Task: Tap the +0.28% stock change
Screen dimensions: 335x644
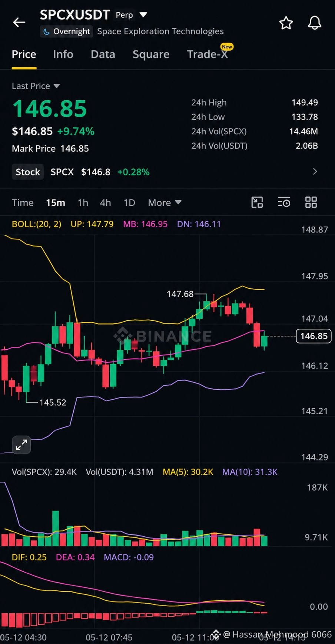Action: pyautogui.click(x=133, y=172)
